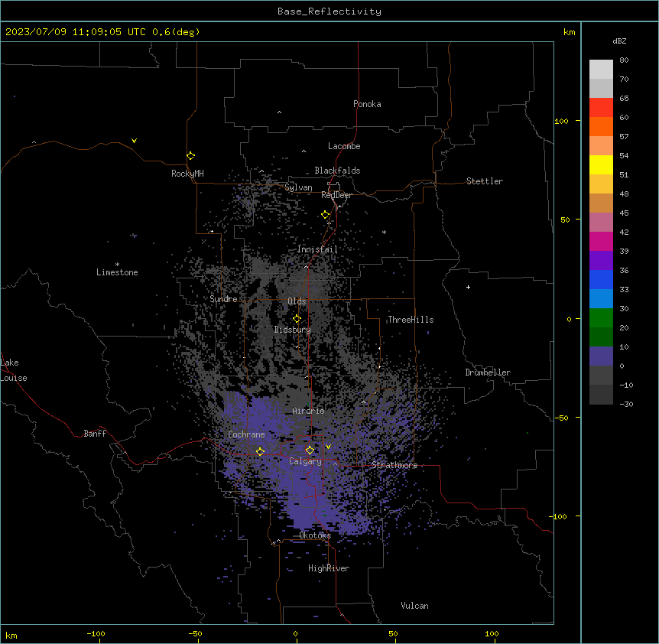Image resolution: width=659 pixels, height=644 pixels.
Task: Select the Drumheller map label
Action: 488,372
